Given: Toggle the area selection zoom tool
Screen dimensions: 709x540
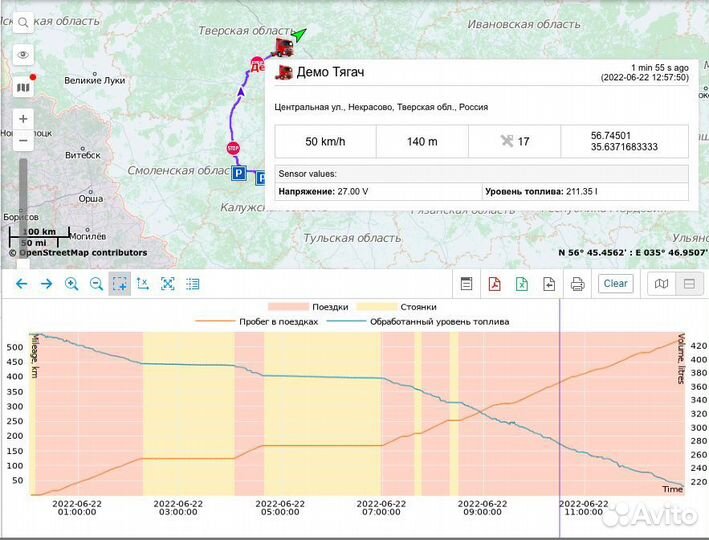Looking at the screenshot, I should (x=120, y=284).
